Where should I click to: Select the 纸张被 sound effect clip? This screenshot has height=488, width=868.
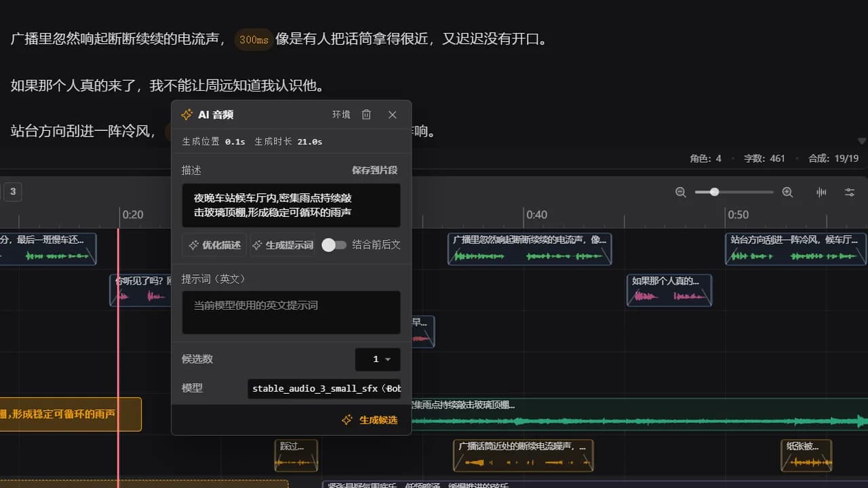point(806,455)
